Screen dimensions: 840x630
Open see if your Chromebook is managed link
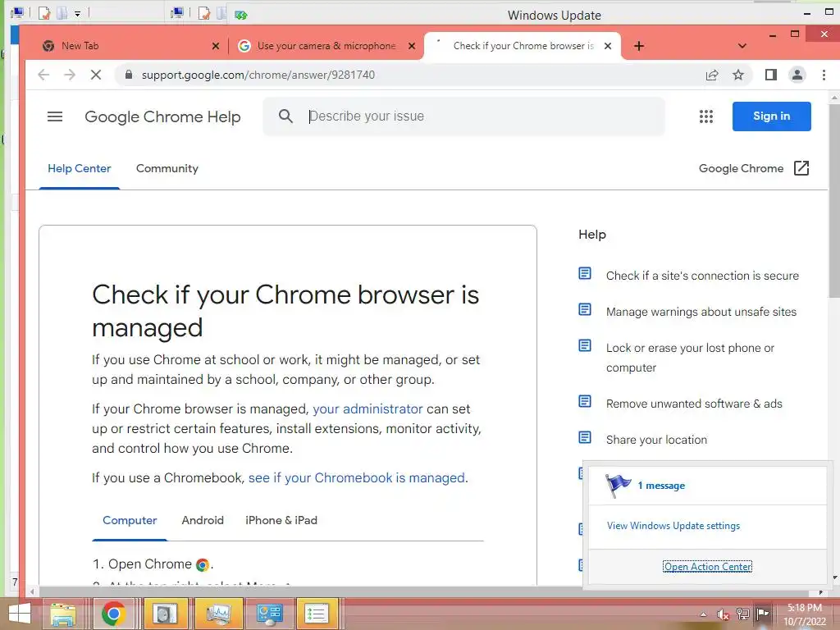pyautogui.click(x=356, y=478)
